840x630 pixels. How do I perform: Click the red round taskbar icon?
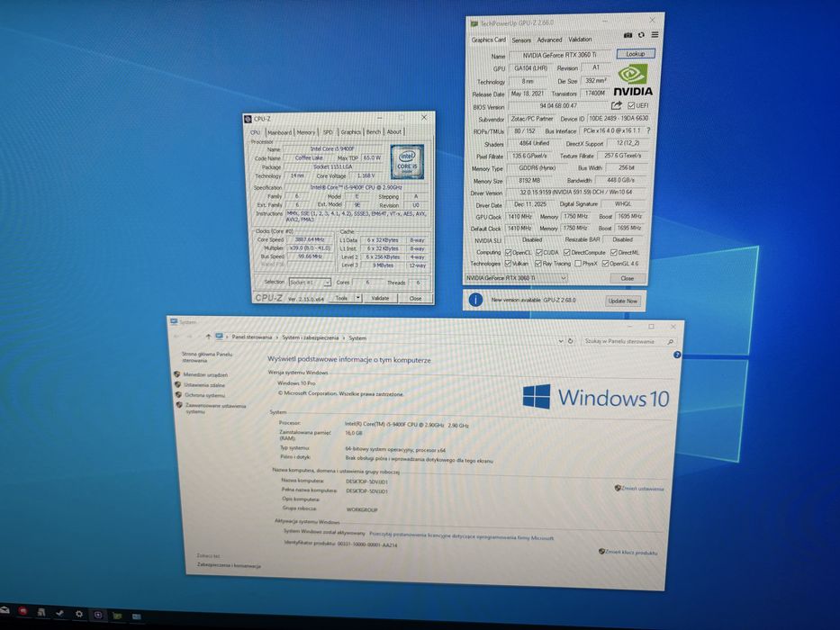pyautogui.click(x=23, y=610)
